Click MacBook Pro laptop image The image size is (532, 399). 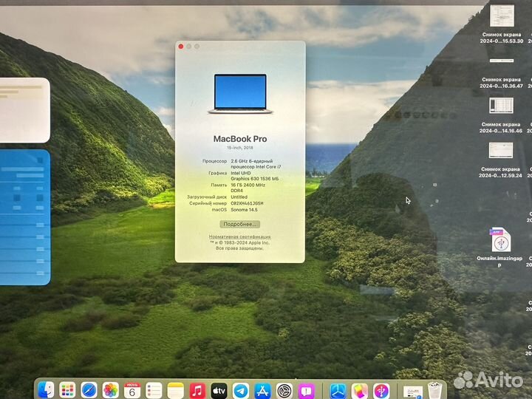click(x=240, y=94)
